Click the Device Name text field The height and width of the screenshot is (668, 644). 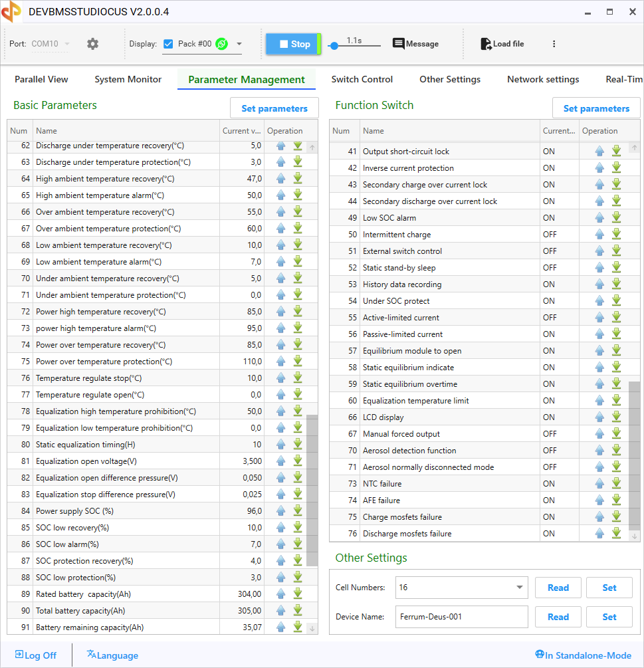click(x=461, y=617)
